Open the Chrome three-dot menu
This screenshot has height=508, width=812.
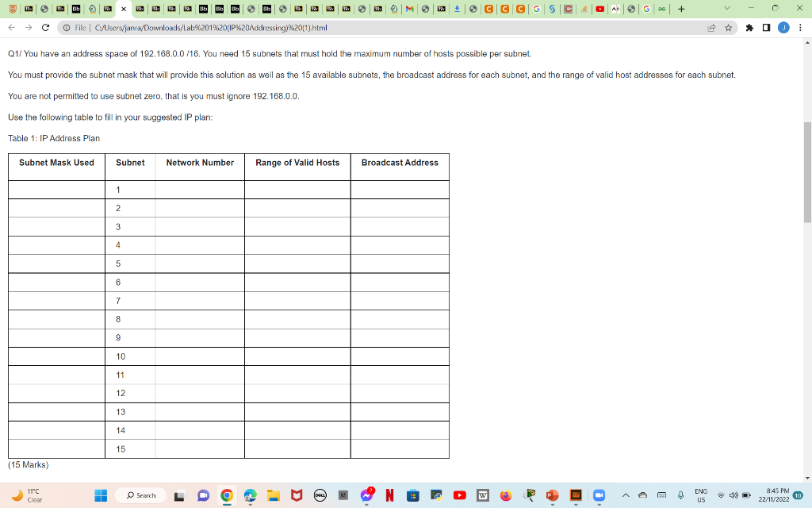799,26
